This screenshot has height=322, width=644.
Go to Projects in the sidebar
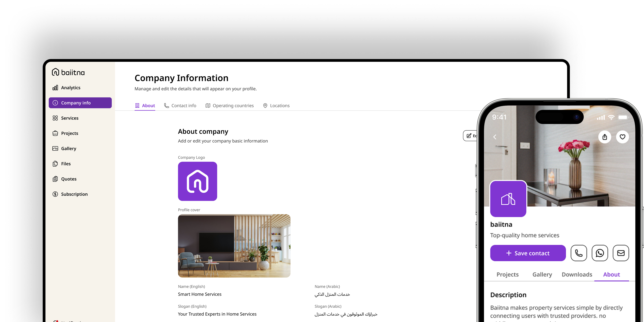[x=80, y=133]
